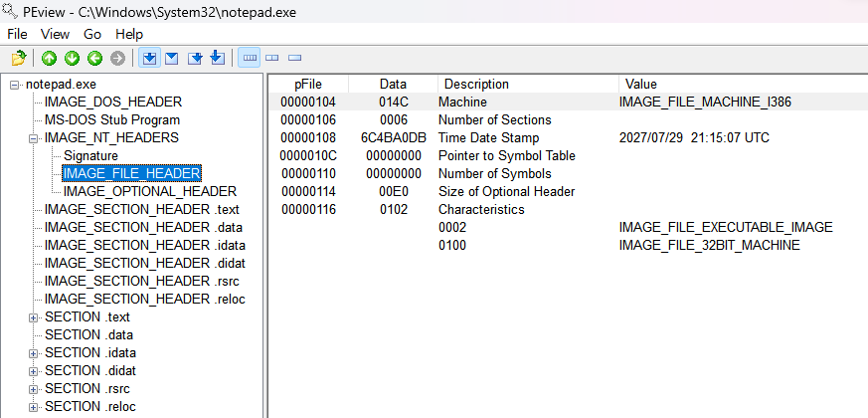The width and height of the screenshot is (868, 418).
Task: Click the grayed-out forward arrow icon
Action: pos(118,58)
